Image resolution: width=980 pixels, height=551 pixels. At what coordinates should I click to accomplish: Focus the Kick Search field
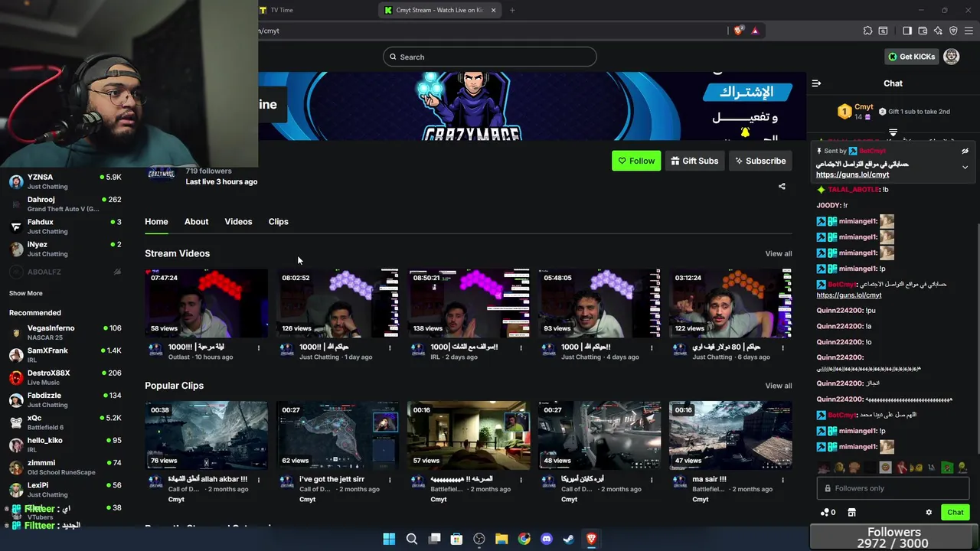tap(489, 57)
